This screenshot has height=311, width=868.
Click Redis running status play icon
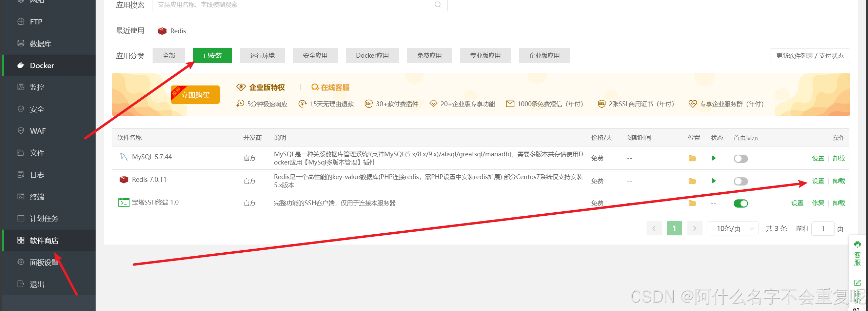[714, 181]
